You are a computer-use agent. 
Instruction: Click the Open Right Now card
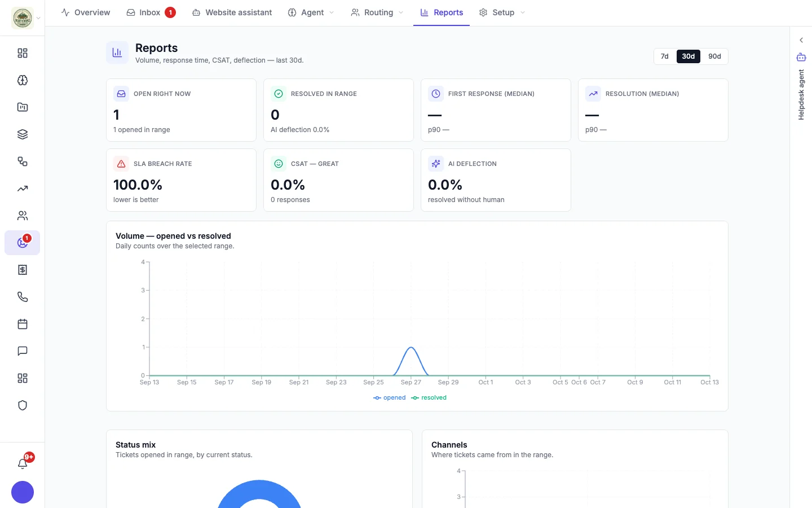pyautogui.click(x=181, y=110)
